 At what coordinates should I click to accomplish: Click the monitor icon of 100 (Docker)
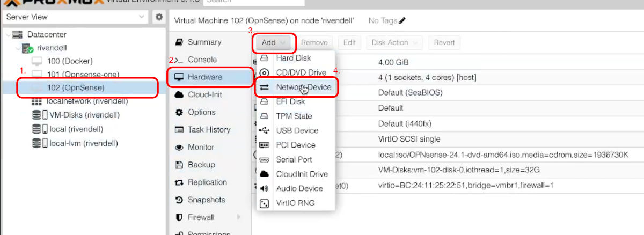click(36, 61)
